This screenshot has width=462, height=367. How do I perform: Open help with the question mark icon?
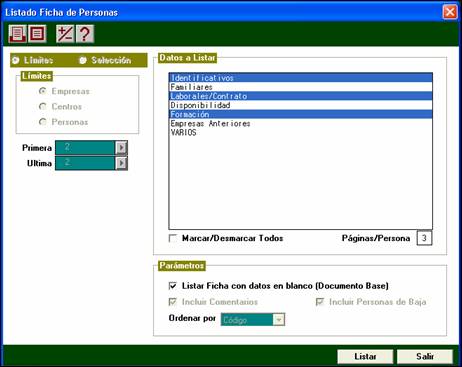(85, 34)
